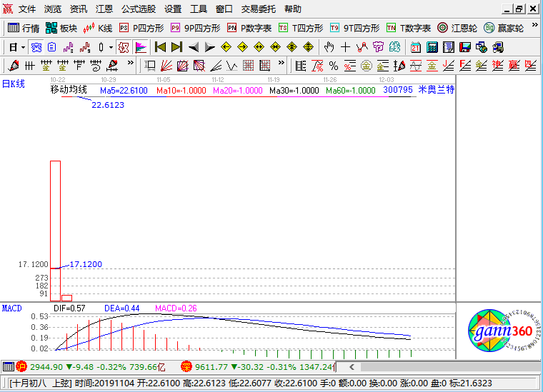
Task: Click the calculator icon in toolbar
Action: 432,47
